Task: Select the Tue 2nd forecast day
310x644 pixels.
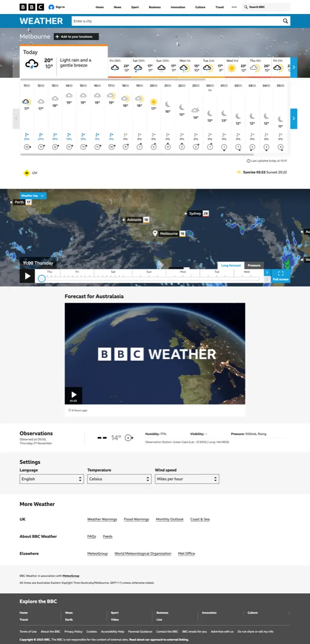Action: point(213,67)
